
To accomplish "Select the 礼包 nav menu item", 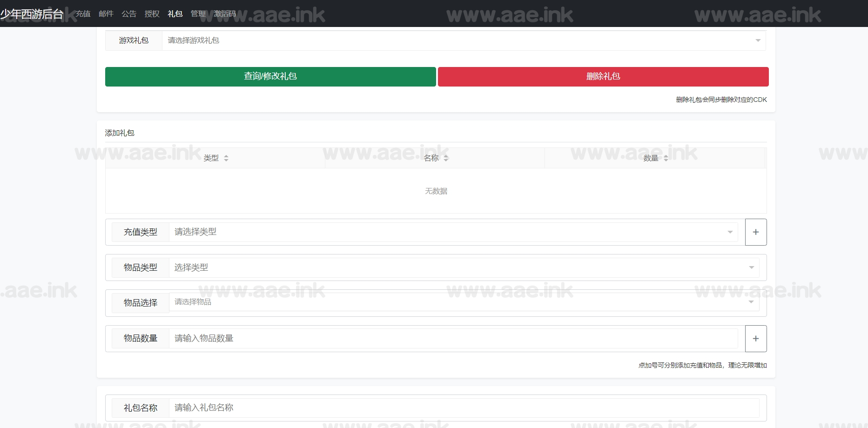I will pos(175,14).
